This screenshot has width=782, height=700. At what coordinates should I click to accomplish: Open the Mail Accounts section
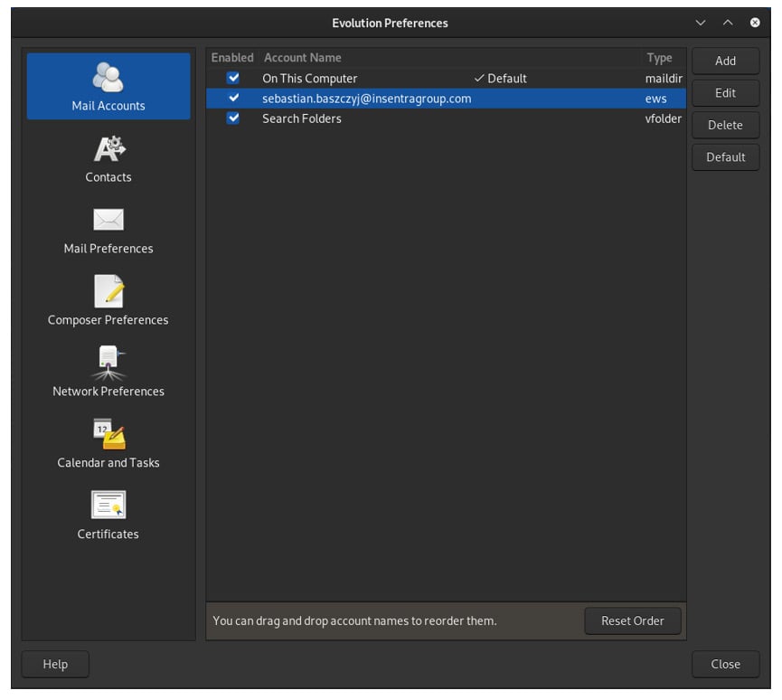[108, 86]
